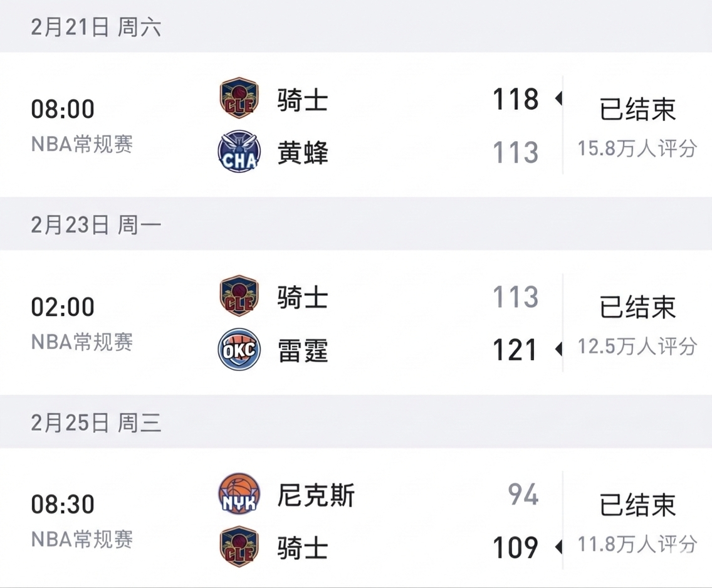This screenshot has width=712, height=588.
Task: Expand the 2月21日 周六 date header
Action: click(x=95, y=26)
